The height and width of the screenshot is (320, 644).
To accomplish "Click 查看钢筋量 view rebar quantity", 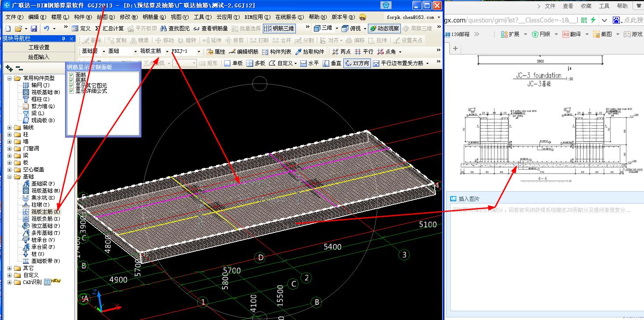I will (211, 28).
